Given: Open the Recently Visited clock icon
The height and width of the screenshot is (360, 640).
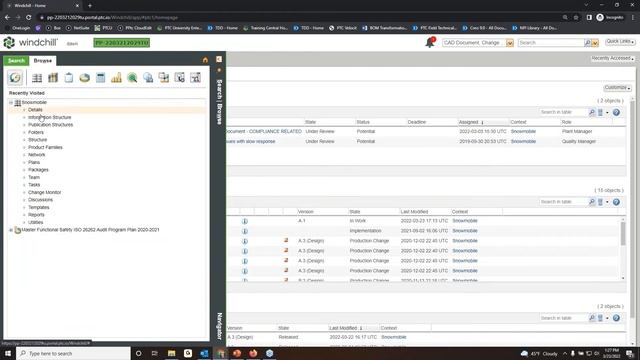Looking at the screenshot, I should point(15,78).
